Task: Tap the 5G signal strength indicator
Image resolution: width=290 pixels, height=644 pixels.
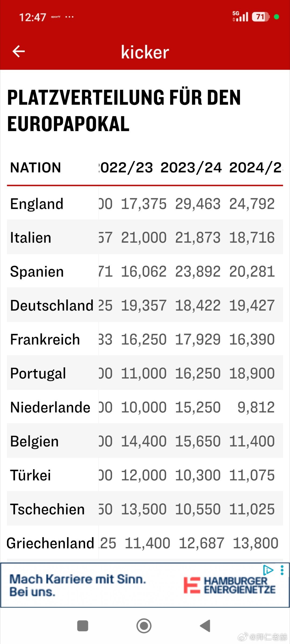Action: pos(240,17)
